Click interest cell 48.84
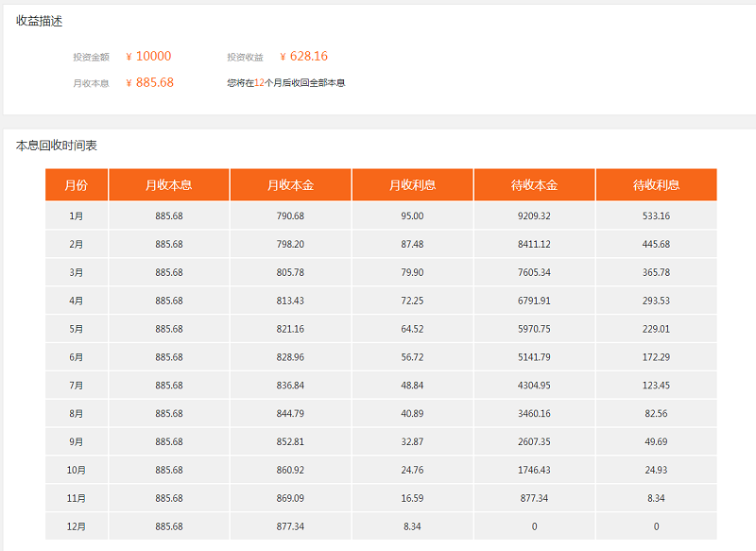Viewport: 756px width, 551px height. pyautogui.click(x=412, y=386)
